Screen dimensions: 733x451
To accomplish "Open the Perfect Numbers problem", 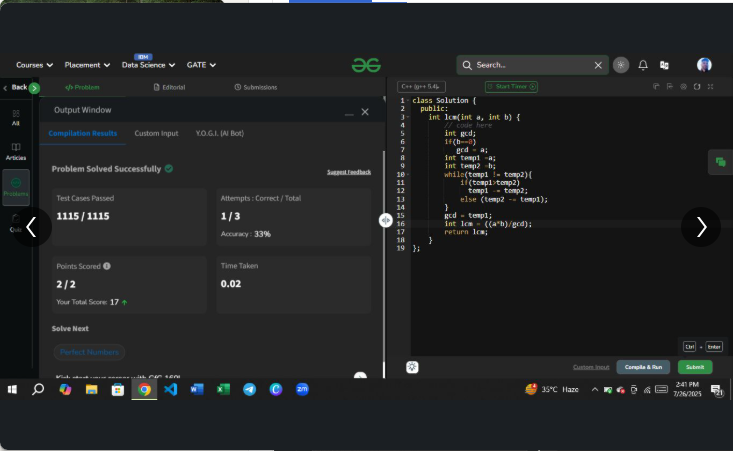I will pyautogui.click(x=89, y=352).
